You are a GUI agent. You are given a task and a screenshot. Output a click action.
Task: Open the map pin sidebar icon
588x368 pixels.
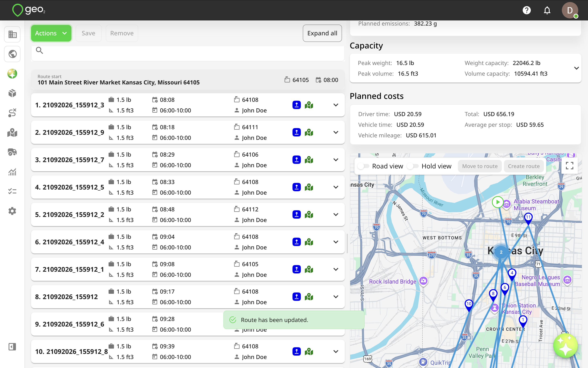(12, 133)
